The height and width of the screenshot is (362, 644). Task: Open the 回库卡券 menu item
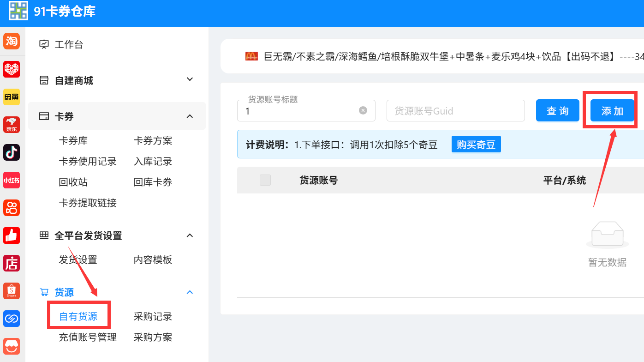click(153, 182)
